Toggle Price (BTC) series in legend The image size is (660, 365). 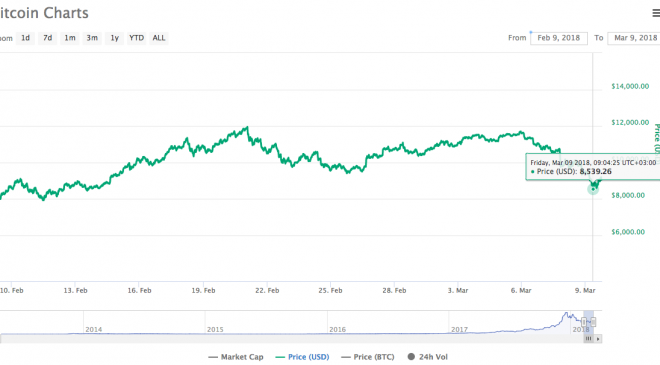coord(368,357)
